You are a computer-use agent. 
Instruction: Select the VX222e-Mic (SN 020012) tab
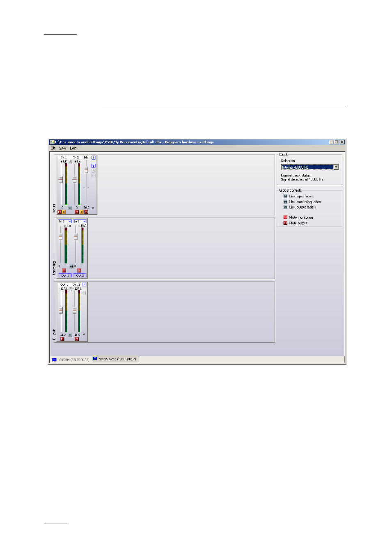pyautogui.click(x=115, y=359)
